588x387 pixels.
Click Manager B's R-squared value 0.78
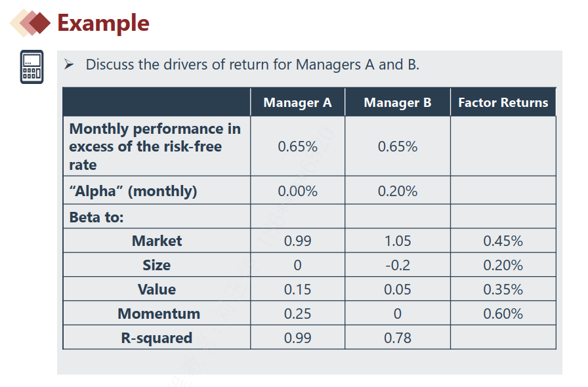397,338
